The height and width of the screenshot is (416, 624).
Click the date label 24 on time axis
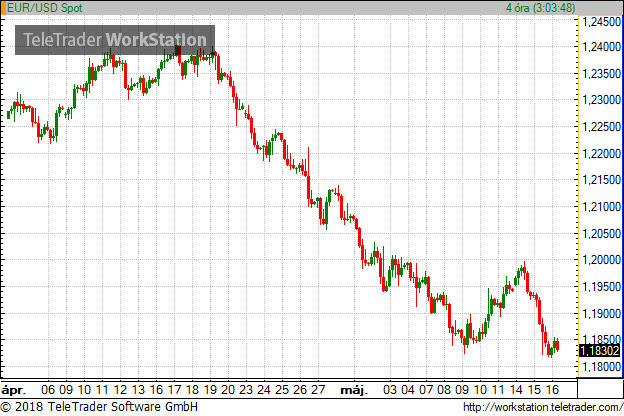pos(264,390)
